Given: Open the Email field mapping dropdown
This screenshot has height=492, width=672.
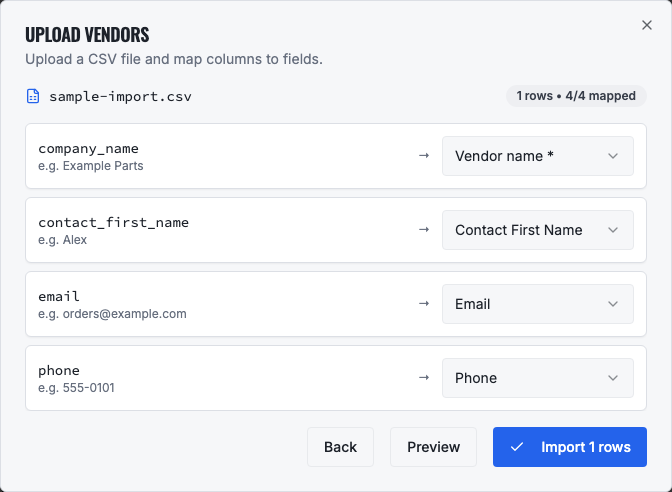Looking at the screenshot, I should tap(538, 304).
